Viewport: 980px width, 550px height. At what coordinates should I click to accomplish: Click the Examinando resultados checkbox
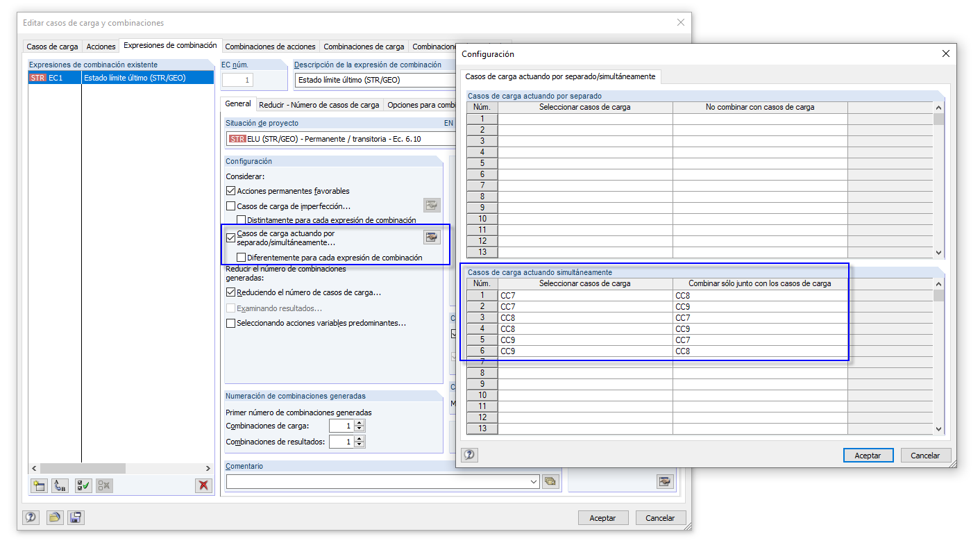pyautogui.click(x=231, y=308)
